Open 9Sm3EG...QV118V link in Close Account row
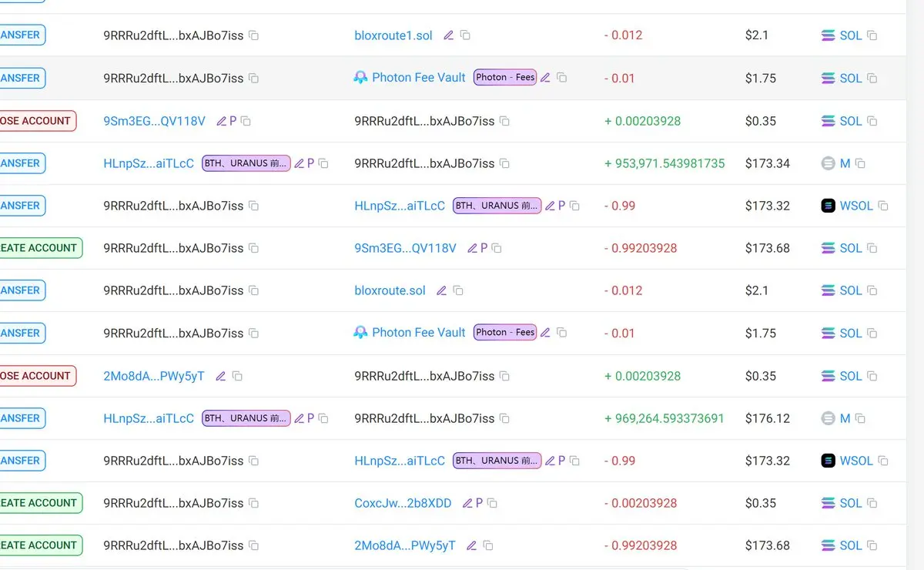 pyautogui.click(x=155, y=121)
